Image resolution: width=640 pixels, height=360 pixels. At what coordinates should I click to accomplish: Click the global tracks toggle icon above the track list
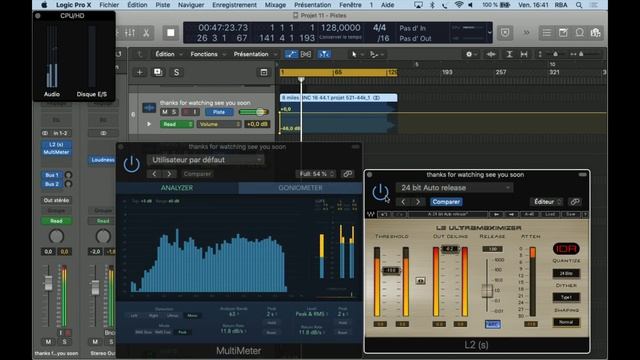click(x=264, y=72)
